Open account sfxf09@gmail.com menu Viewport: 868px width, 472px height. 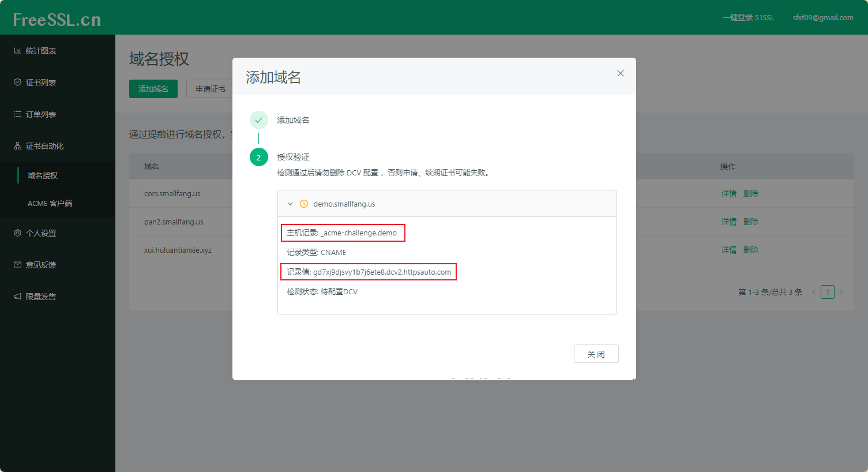click(823, 18)
